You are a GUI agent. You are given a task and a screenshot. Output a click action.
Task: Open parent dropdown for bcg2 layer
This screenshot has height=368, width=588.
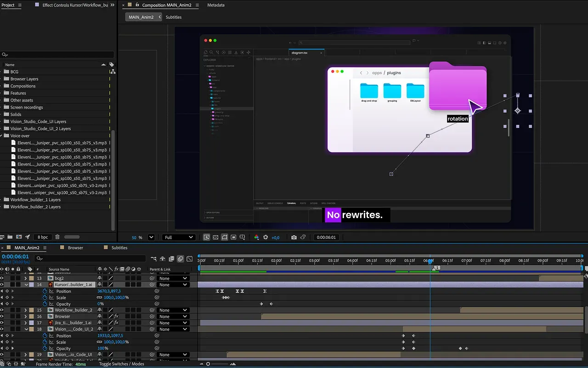(x=173, y=278)
